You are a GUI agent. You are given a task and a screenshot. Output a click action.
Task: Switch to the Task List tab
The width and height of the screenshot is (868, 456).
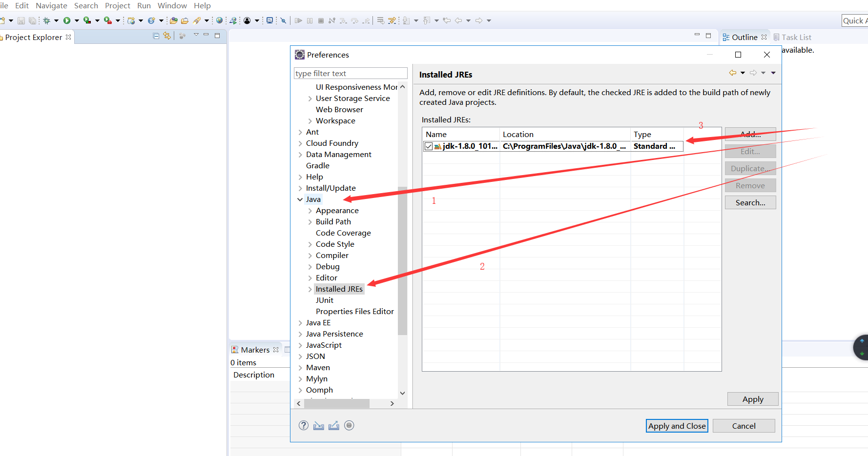[x=792, y=37]
